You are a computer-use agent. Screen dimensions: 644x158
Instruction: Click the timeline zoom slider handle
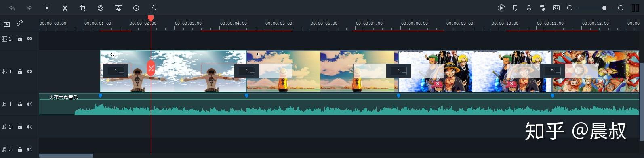604,8
